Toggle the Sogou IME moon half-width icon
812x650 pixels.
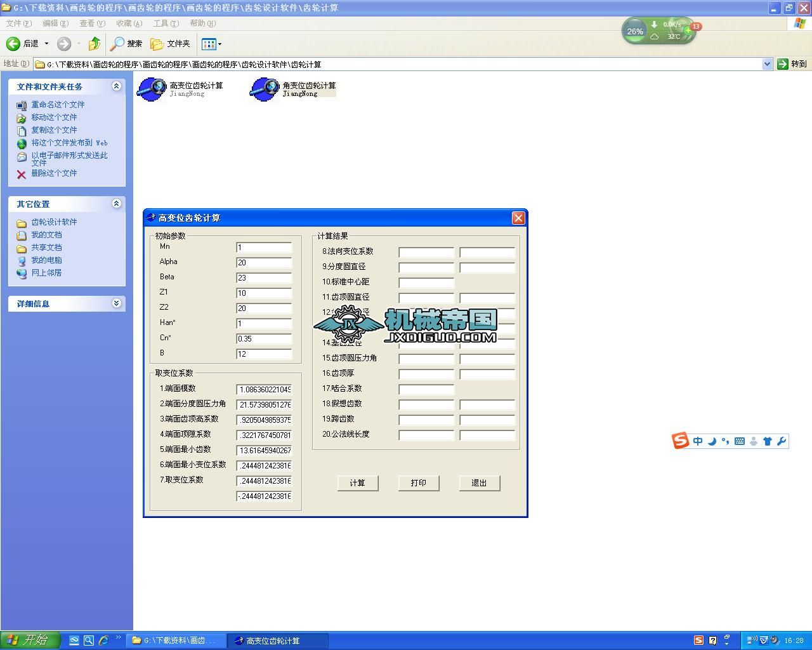[712, 441]
